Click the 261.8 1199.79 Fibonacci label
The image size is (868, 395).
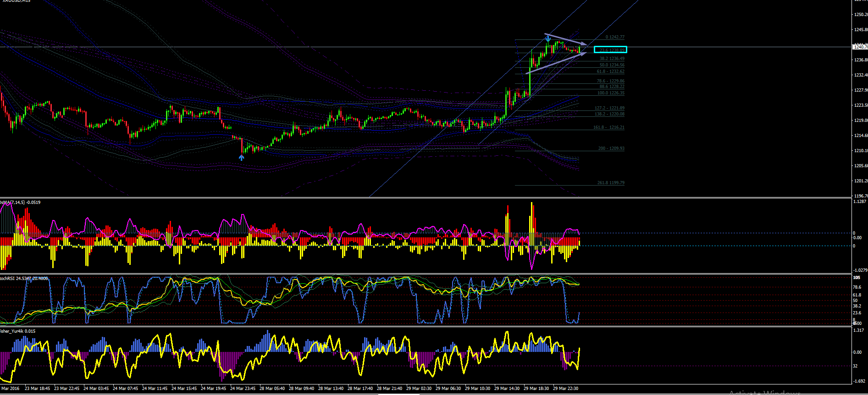tap(611, 183)
